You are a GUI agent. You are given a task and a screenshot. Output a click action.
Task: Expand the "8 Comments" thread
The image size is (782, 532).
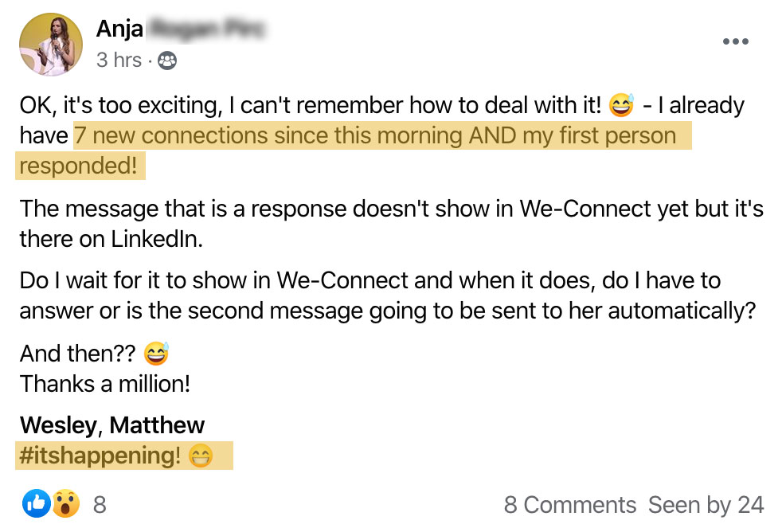(569, 504)
